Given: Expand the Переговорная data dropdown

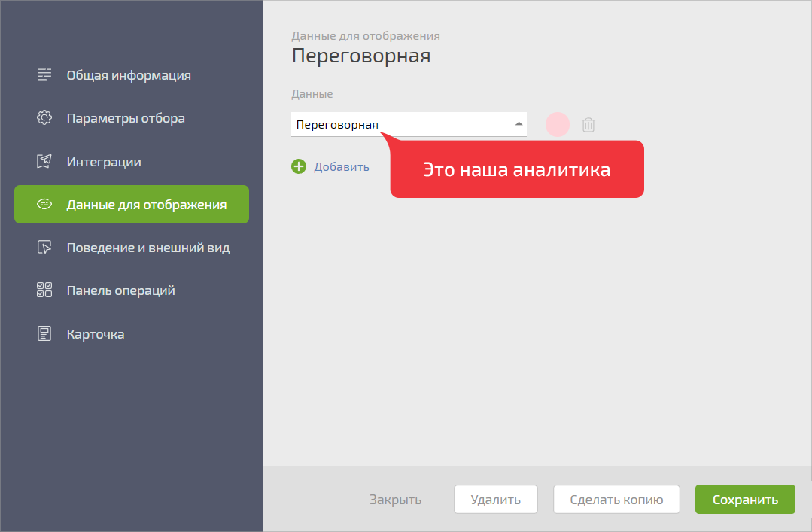Looking at the screenshot, I should pyautogui.click(x=409, y=124).
